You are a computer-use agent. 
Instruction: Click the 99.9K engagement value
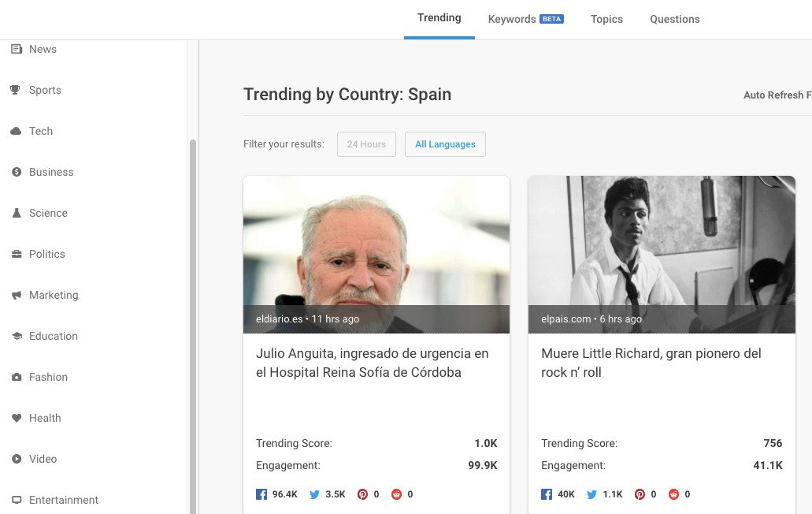483,465
